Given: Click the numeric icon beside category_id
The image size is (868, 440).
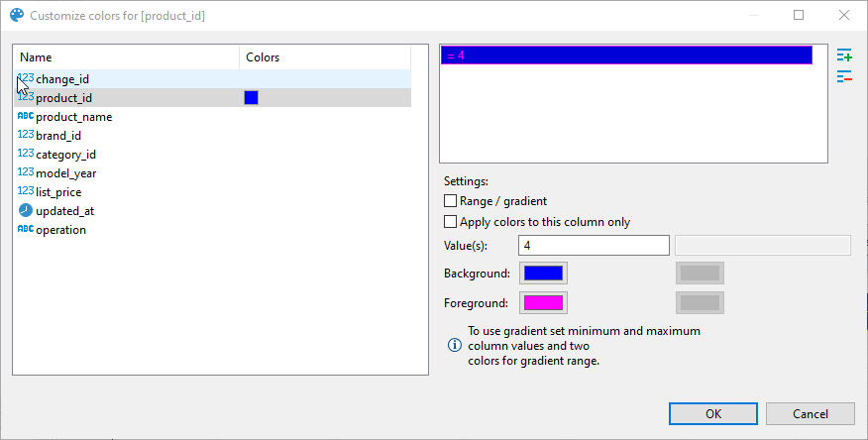Looking at the screenshot, I should click(26, 154).
